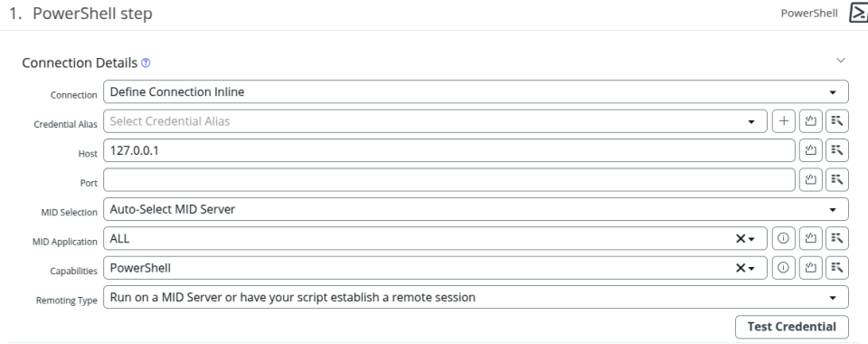Click the Host field script toggle icon

tap(810, 150)
